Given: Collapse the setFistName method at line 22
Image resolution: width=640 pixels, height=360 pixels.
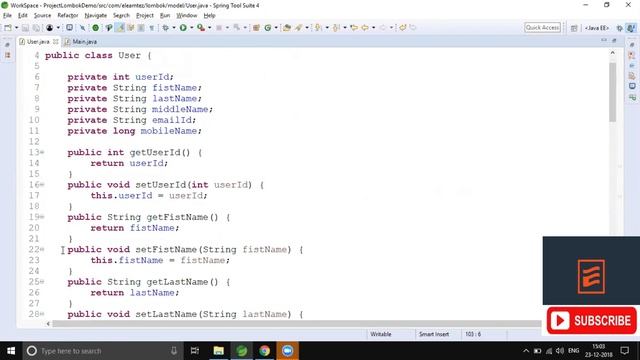Looking at the screenshot, I should 42,249.
